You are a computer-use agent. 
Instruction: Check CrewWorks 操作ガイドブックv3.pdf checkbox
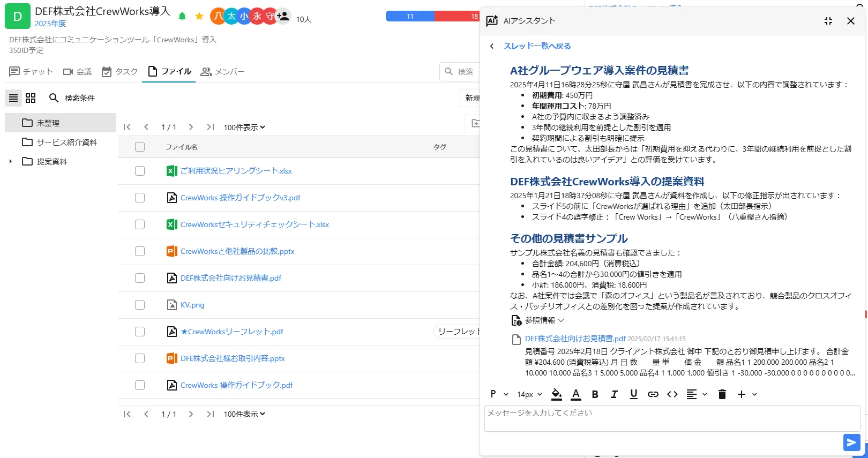pos(140,198)
